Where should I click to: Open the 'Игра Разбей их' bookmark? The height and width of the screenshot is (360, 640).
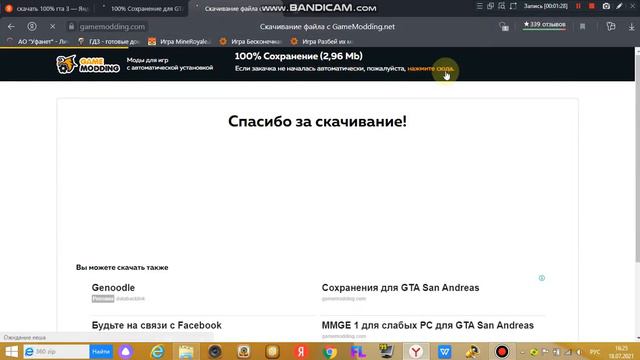[322, 41]
